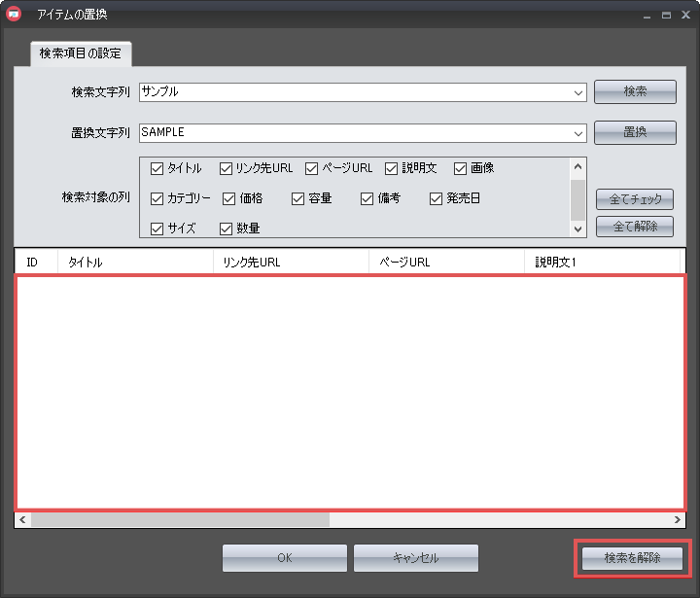Confirm with the OK button

click(x=284, y=558)
